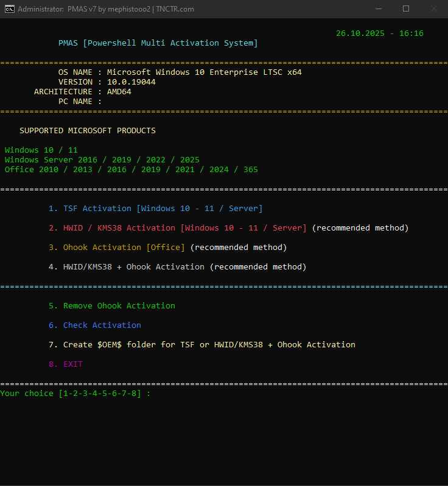Click the VERSION value "10.0.19044"
448x486 pixels.
pyautogui.click(x=131, y=82)
